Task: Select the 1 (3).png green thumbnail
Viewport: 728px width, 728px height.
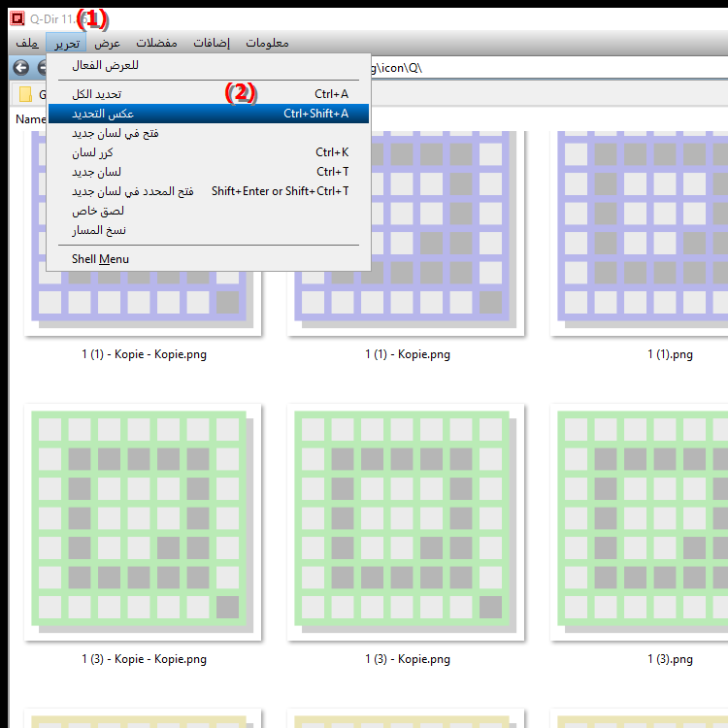Action: click(639, 522)
